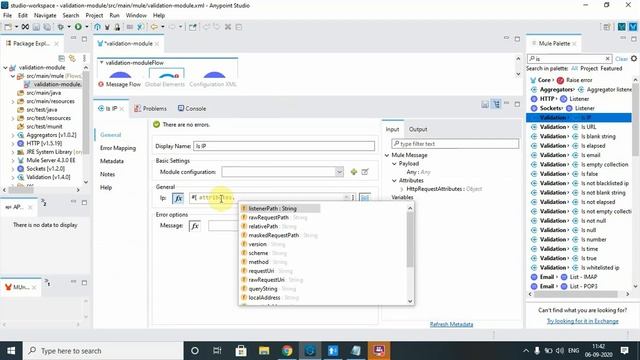Viewport: 640px width, 360px height.
Task: Select HTTP Listener in palette
Action: (x=580, y=99)
